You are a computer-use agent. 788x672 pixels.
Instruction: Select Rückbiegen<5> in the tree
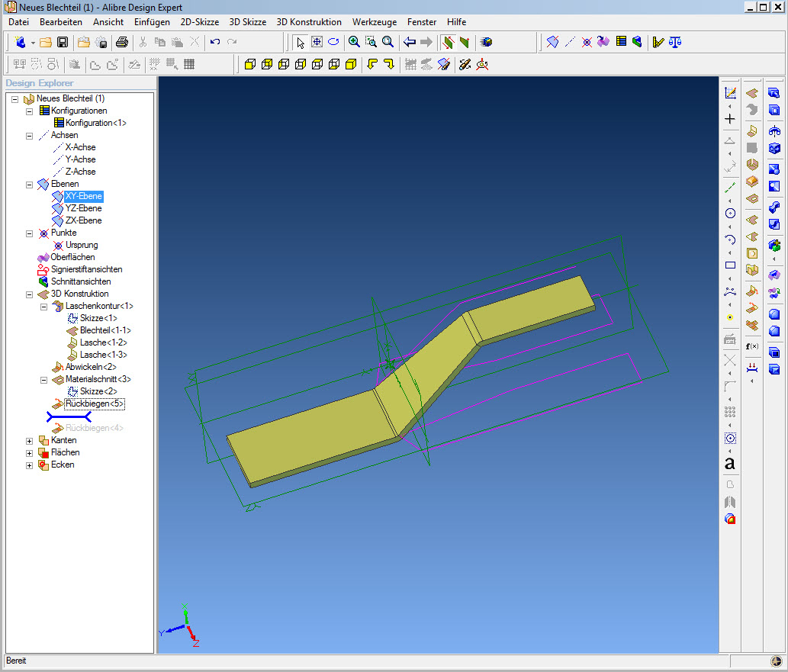(95, 404)
